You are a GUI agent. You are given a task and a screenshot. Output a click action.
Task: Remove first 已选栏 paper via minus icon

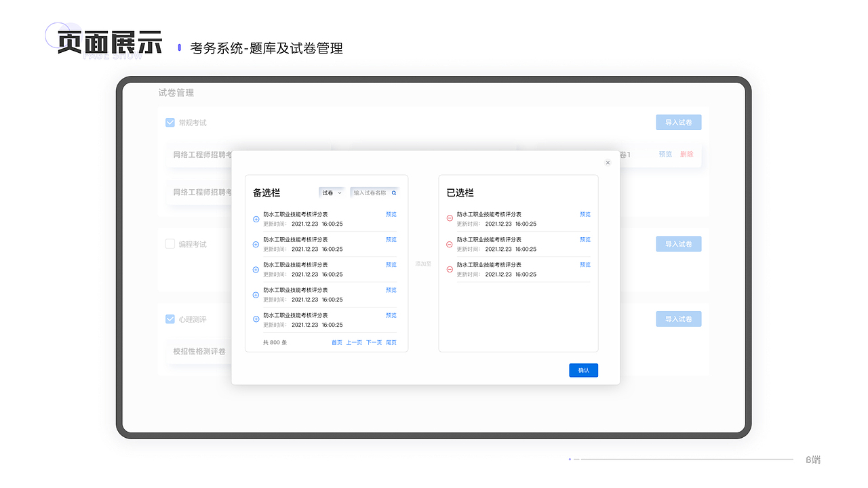point(449,218)
